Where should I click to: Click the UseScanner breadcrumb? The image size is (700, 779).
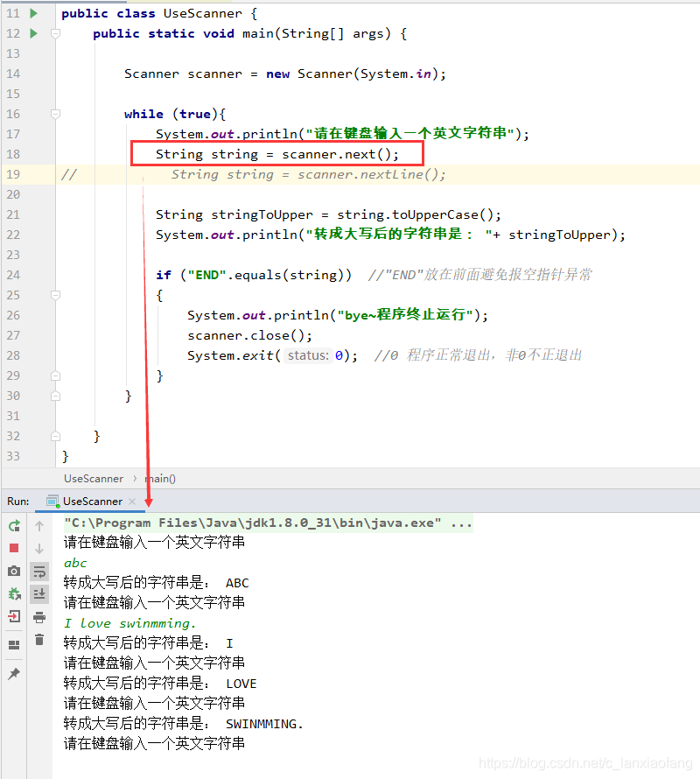(x=94, y=479)
